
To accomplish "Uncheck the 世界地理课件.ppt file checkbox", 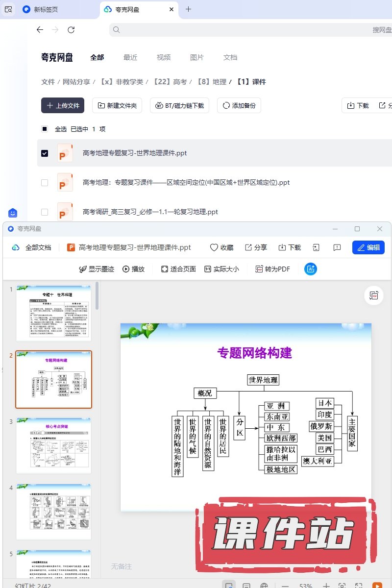I will click(45, 153).
